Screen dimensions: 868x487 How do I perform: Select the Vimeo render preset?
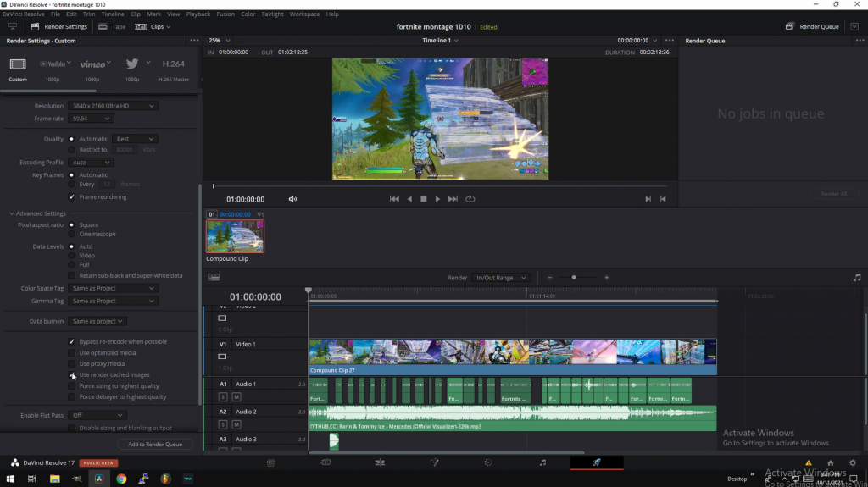[x=93, y=64]
